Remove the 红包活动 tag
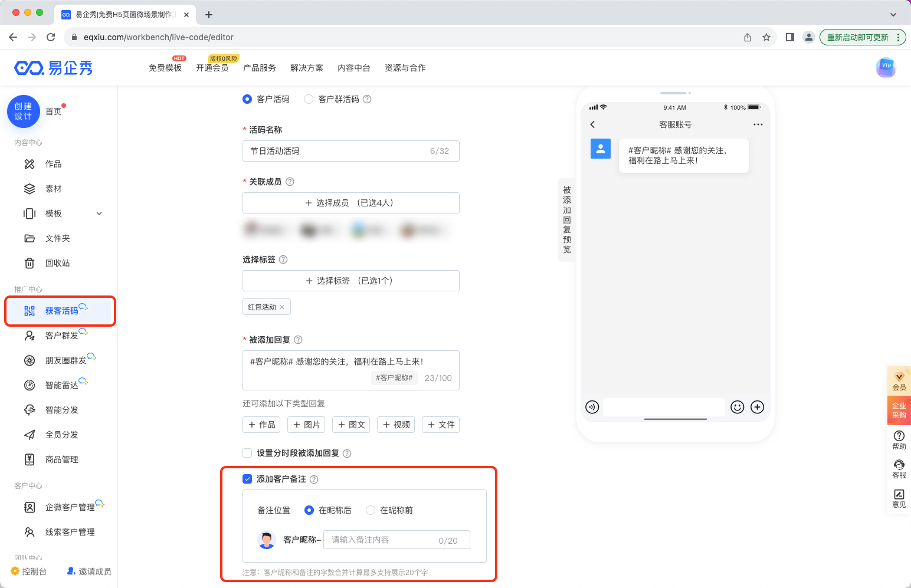 click(282, 307)
